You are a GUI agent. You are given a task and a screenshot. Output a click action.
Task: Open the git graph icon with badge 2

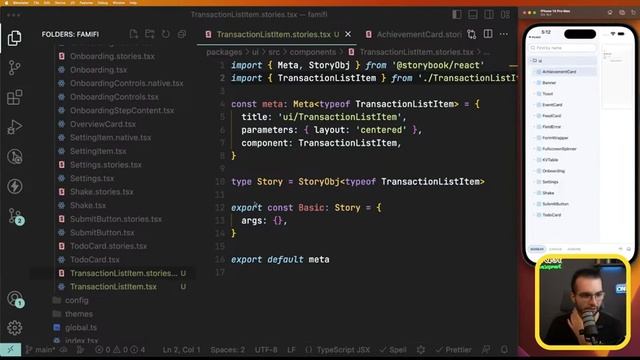[16, 216]
